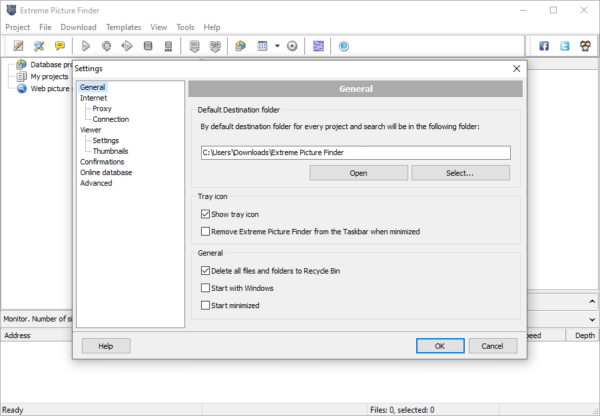Click the Start download play icon

86,46
